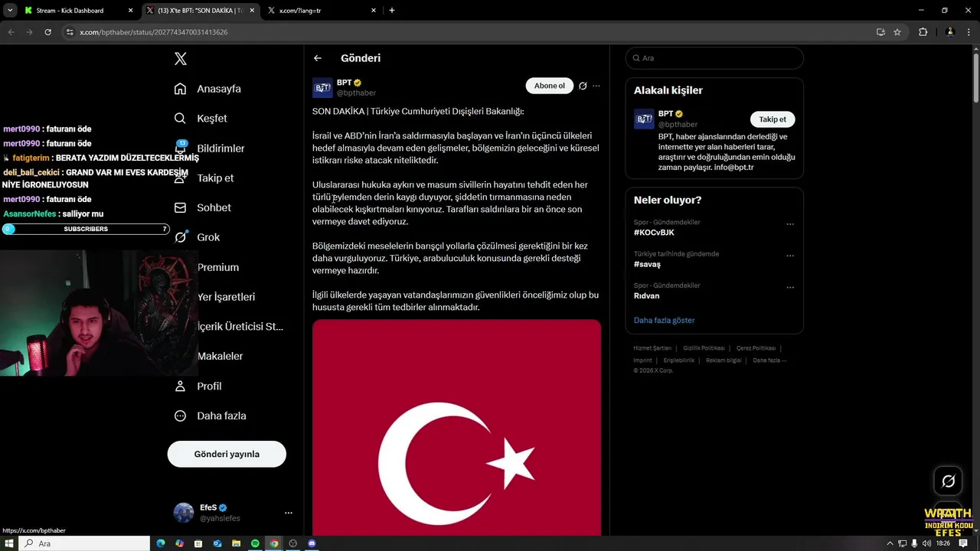
Task: Open Reklam bilgisi footer link
Action: click(x=724, y=360)
